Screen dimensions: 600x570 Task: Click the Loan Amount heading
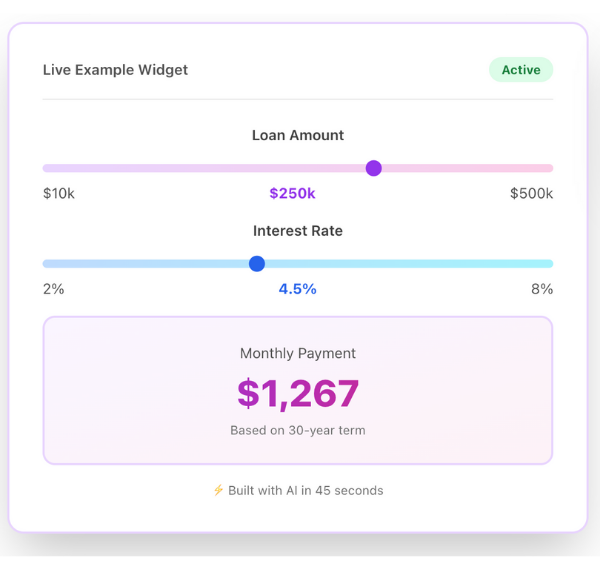click(298, 135)
